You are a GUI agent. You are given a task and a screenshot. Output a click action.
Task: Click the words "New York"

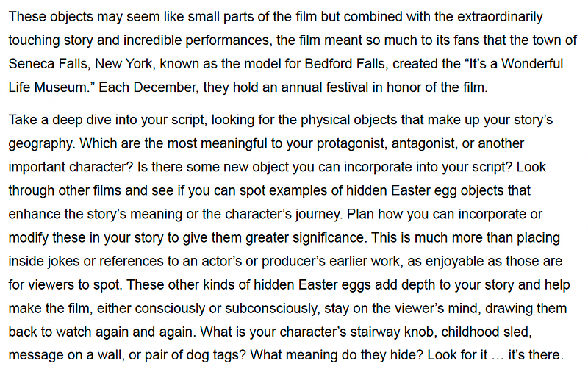click(x=124, y=64)
